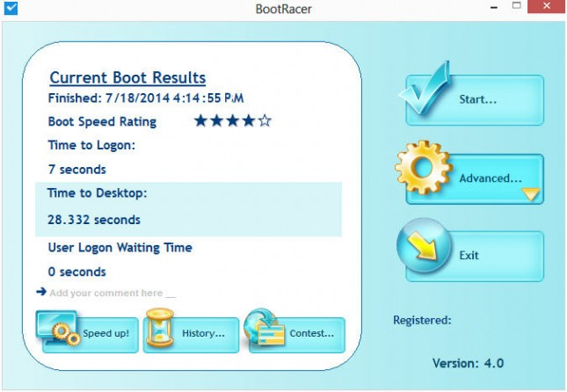
Task: Select the Time to Desktop highlighted row
Action: point(188,209)
